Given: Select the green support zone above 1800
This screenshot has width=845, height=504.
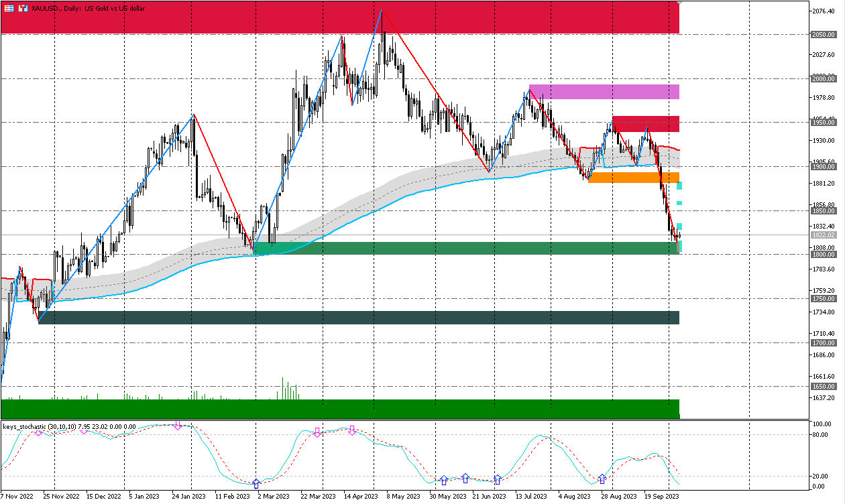Looking at the screenshot, I should [466, 248].
